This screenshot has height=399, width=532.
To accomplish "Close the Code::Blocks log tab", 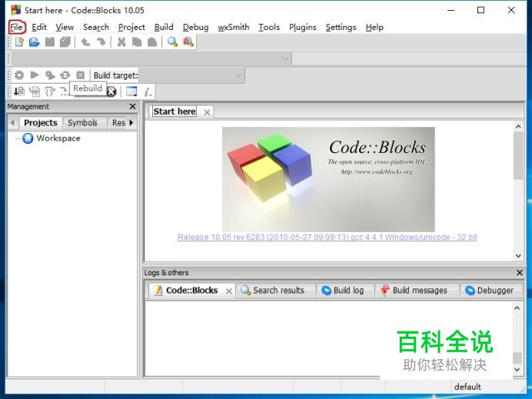I will (x=229, y=291).
